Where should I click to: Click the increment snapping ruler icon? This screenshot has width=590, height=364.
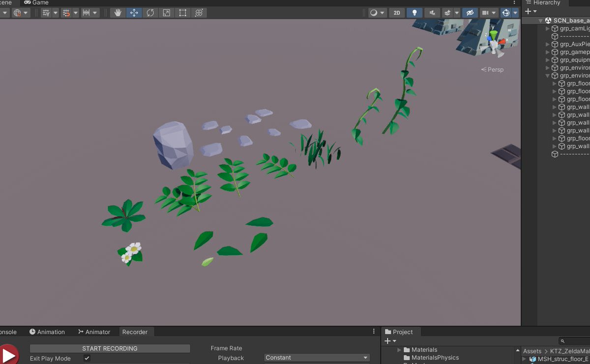click(86, 13)
